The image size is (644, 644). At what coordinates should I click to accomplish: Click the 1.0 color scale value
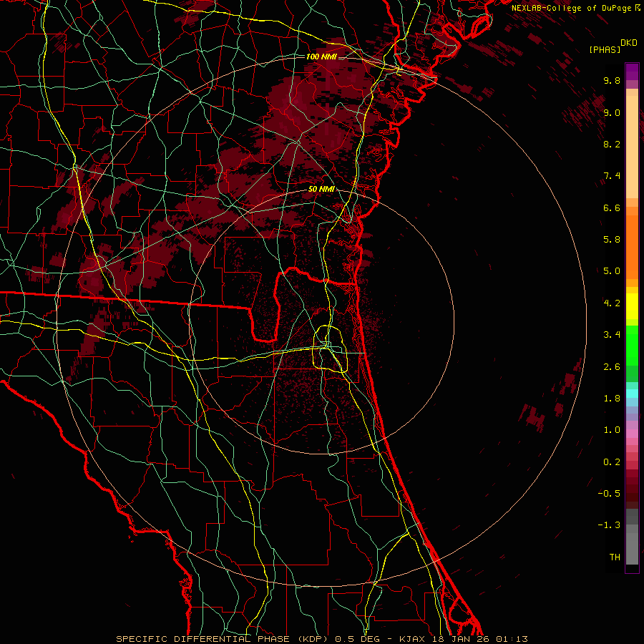pos(612,430)
